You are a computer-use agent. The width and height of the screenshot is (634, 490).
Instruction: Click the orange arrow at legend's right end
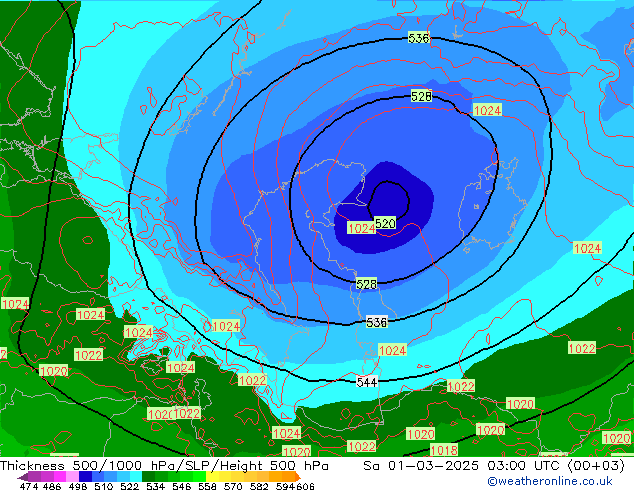tap(298, 476)
